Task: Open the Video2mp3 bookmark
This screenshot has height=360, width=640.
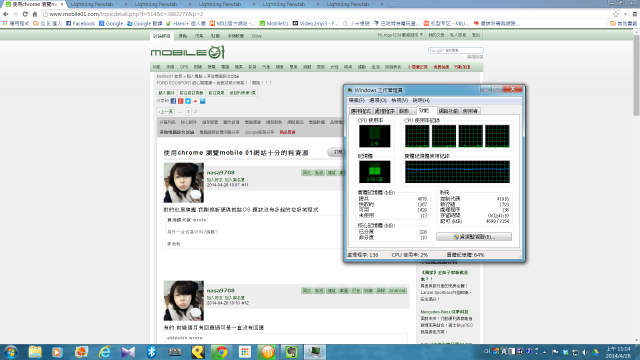Action: pyautogui.click(x=316, y=24)
